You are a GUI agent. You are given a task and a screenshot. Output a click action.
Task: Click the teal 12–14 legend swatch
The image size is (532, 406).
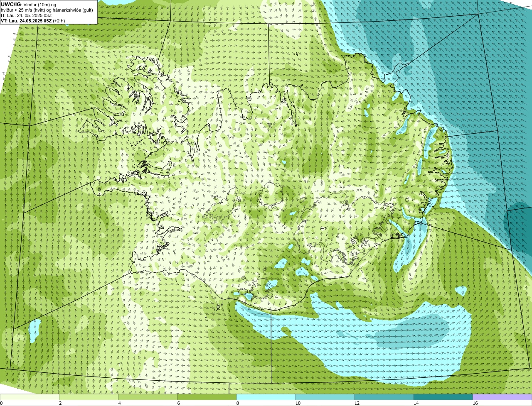pyautogui.click(x=384, y=397)
